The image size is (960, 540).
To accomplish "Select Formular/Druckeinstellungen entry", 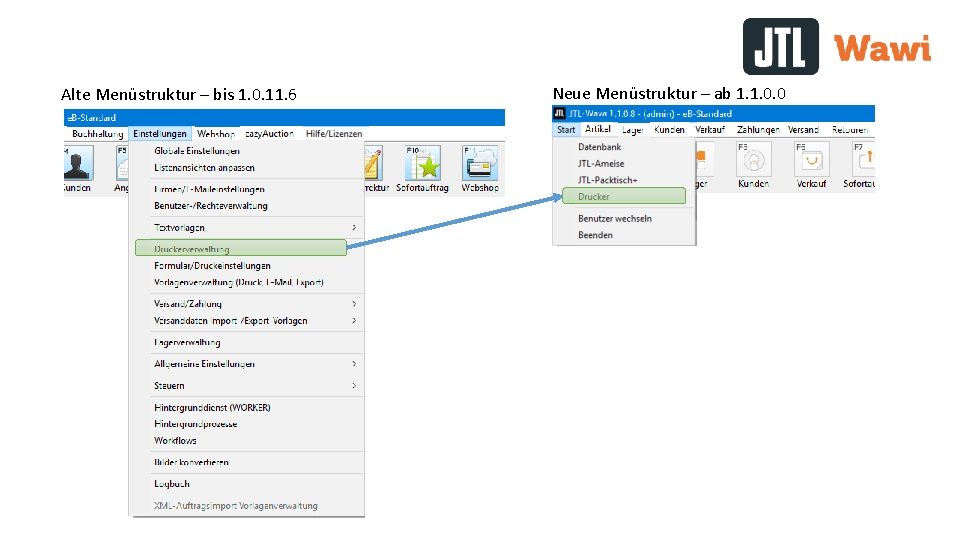I will tap(212, 266).
